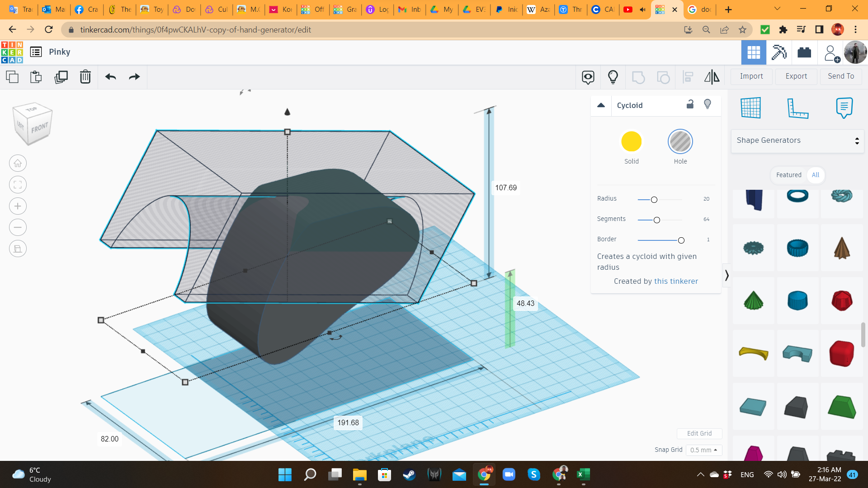The image size is (868, 488).
Task: Select the brown cone shape thumbnail
Action: click(842, 248)
